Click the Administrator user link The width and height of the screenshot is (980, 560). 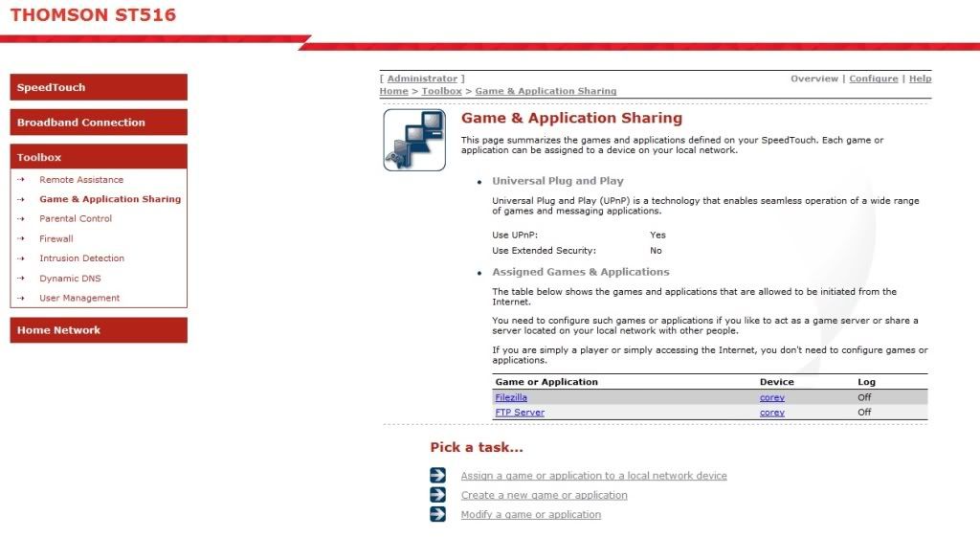(422, 78)
